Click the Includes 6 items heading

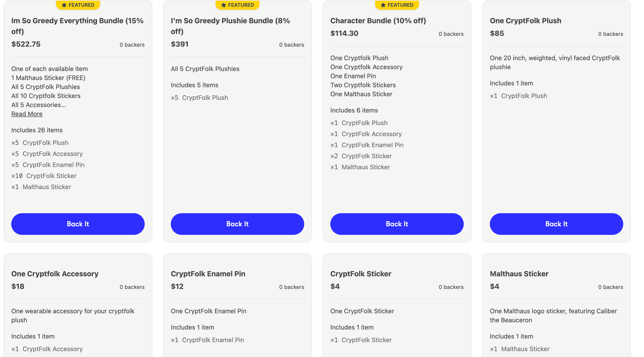354,110
